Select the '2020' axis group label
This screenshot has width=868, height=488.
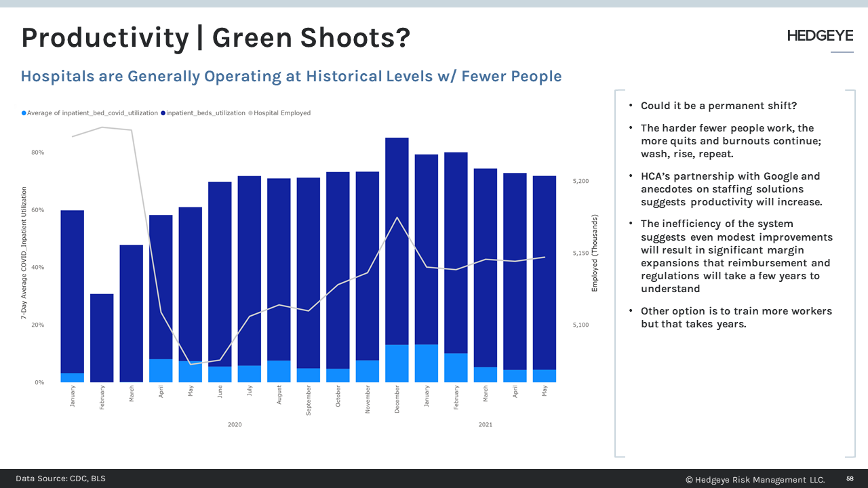point(234,424)
